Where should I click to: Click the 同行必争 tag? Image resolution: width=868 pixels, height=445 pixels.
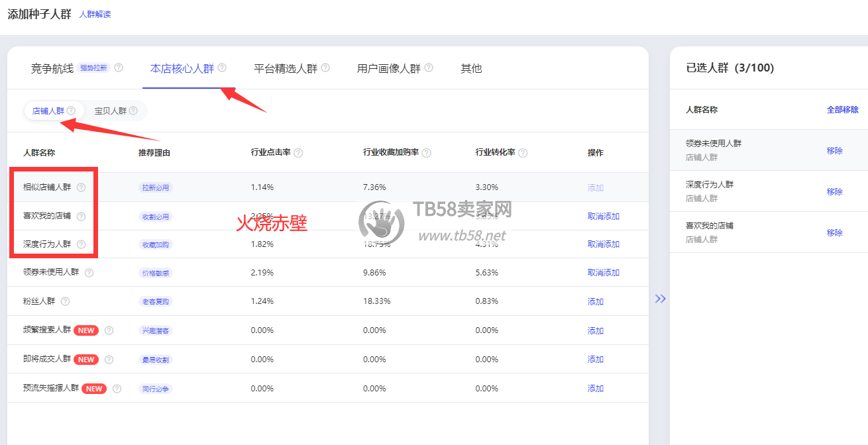(155, 389)
